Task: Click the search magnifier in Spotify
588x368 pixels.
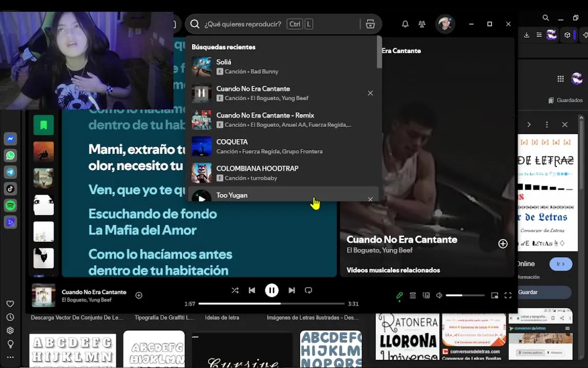Action: click(194, 24)
